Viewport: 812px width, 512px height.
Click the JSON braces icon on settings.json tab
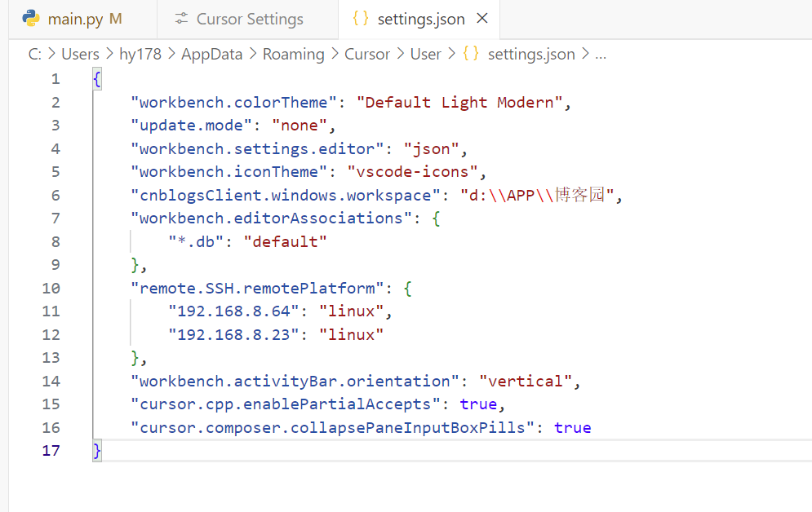tap(360, 19)
